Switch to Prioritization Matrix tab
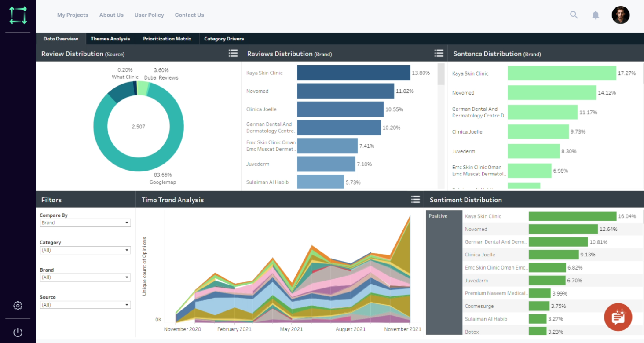 (x=167, y=39)
